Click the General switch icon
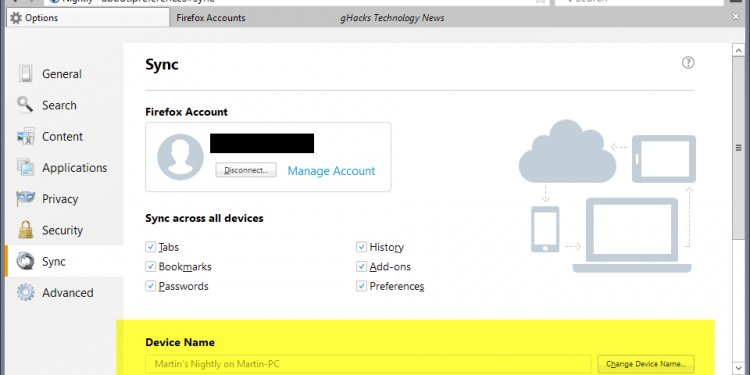The height and width of the screenshot is (375, 750). (x=25, y=74)
